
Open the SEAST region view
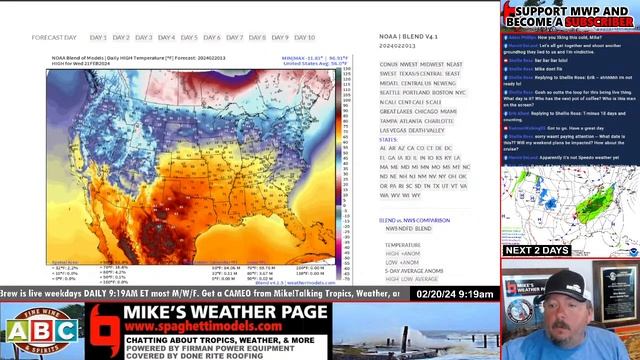point(452,74)
